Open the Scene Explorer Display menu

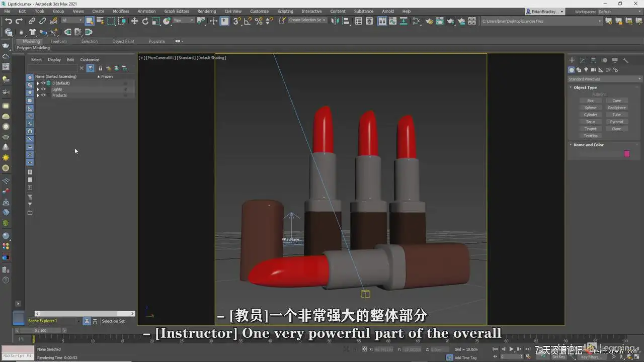click(54, 59)
